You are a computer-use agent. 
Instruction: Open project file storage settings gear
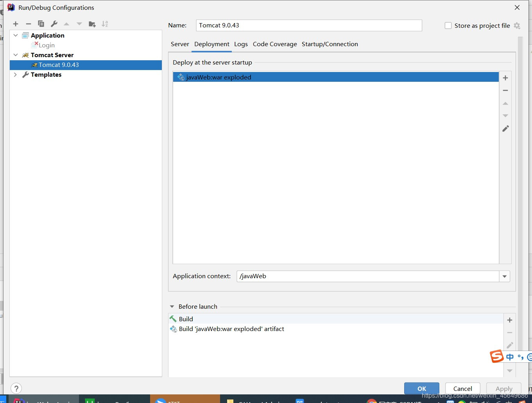(517, 25)
